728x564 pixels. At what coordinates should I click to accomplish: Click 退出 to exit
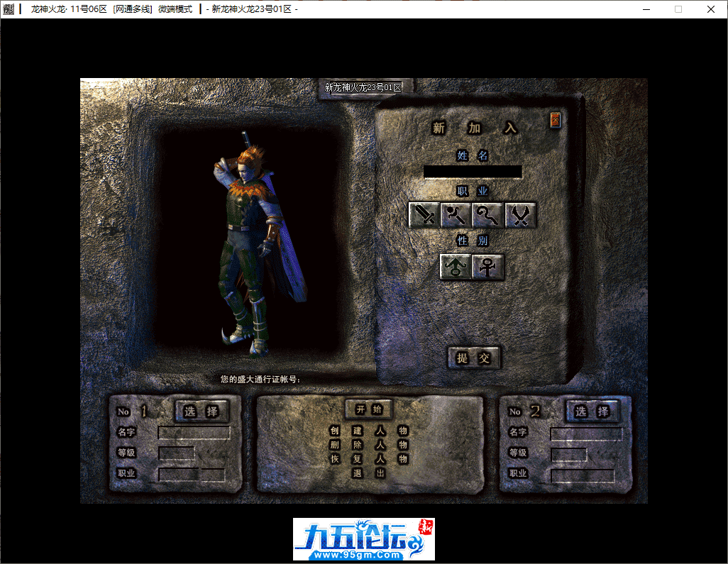tap(369, 473)
